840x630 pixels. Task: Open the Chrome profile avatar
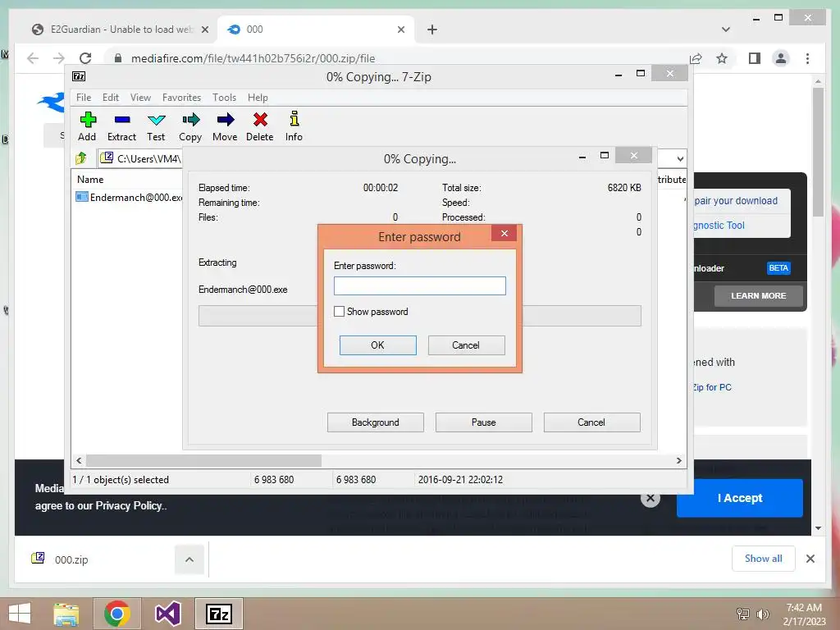(x=781, y=58)
